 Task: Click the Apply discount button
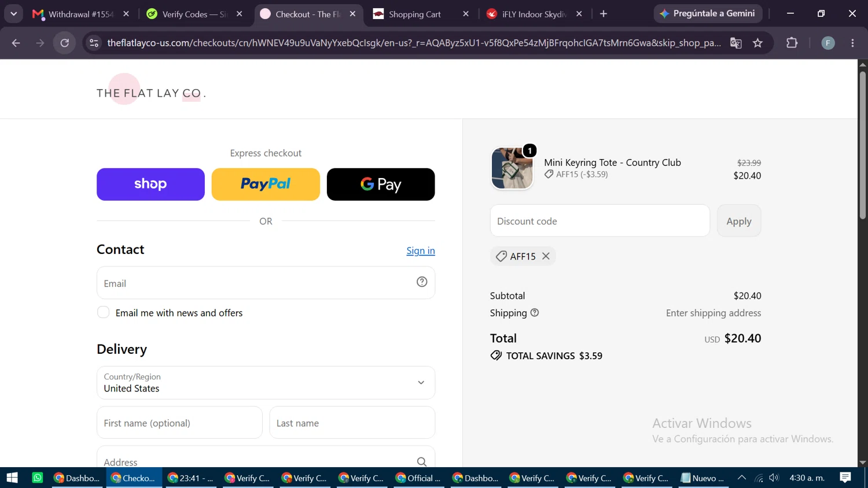tap(739, 220)
